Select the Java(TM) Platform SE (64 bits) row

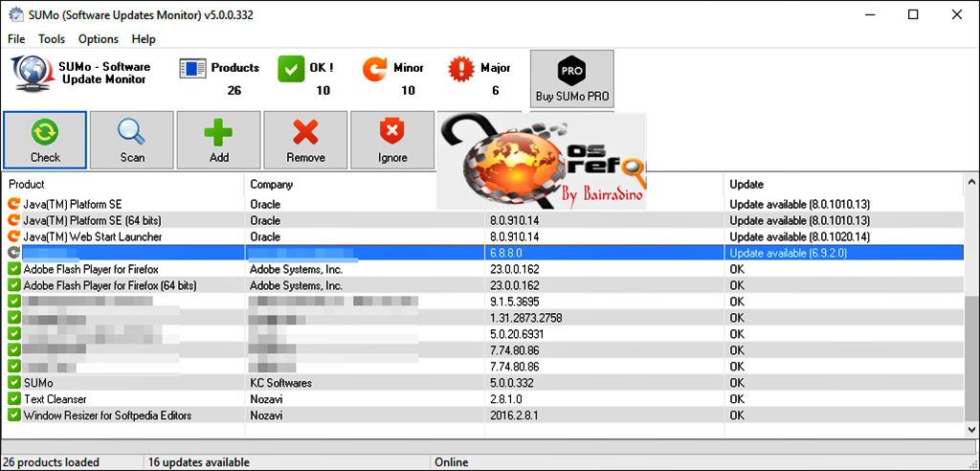click(x=482, y=220)
